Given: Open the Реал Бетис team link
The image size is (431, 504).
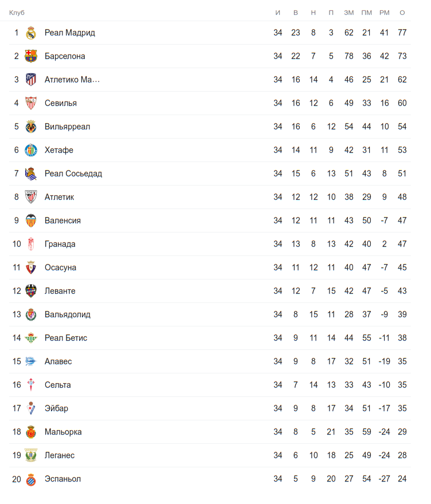Looking at the screenshot, I should [66, 338].
